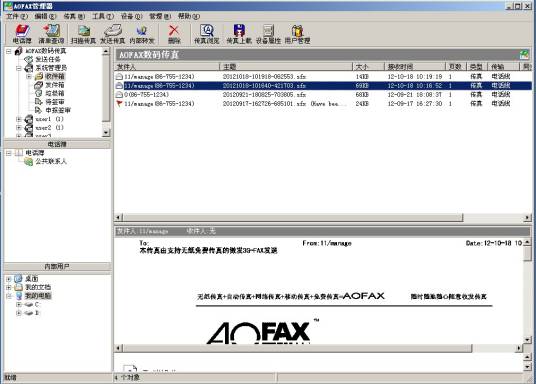
Task: Select the 发件箱 outbox folder in tree
Action: click(54, 85)
